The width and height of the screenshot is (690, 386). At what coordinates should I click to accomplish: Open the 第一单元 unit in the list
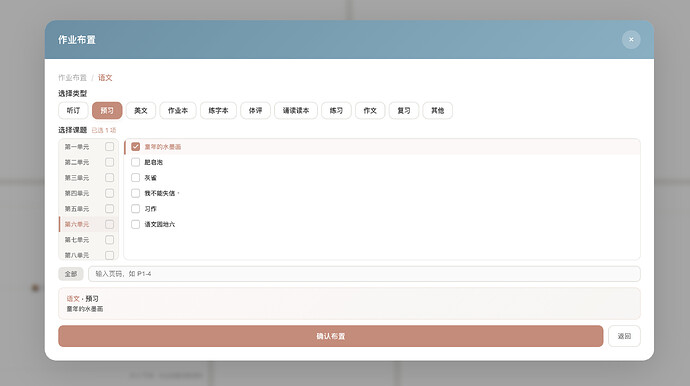click(x=77, y=147)
